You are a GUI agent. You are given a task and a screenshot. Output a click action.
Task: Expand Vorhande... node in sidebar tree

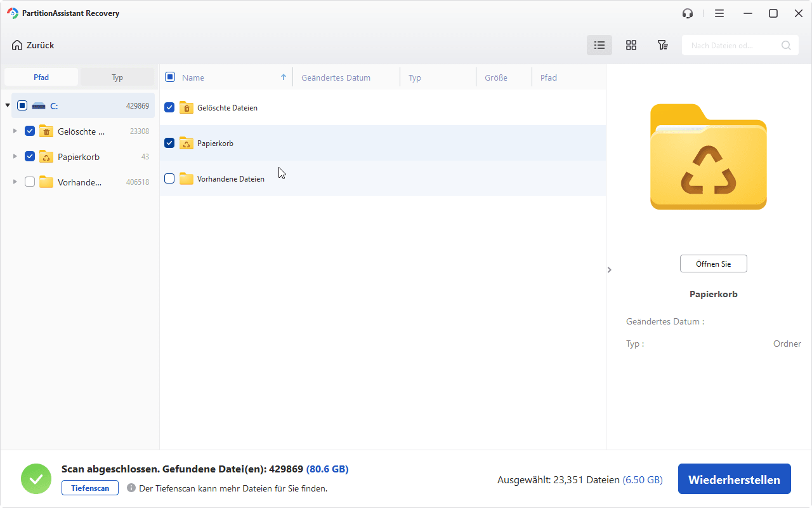(15, 182)
